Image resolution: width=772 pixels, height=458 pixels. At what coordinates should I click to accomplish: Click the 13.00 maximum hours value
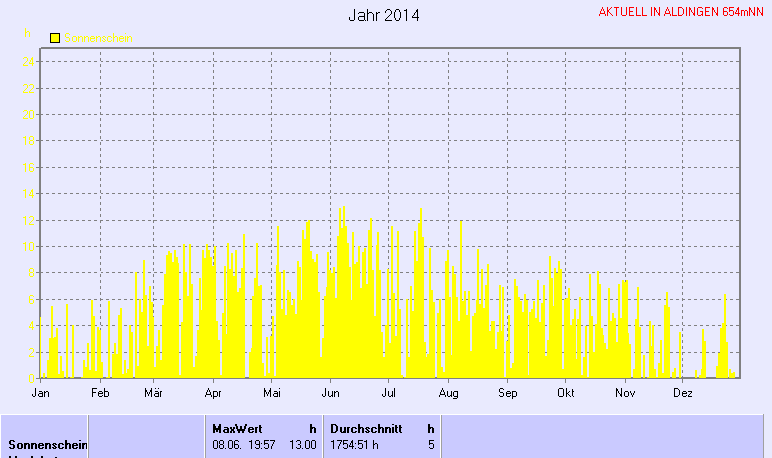point(302,444)
